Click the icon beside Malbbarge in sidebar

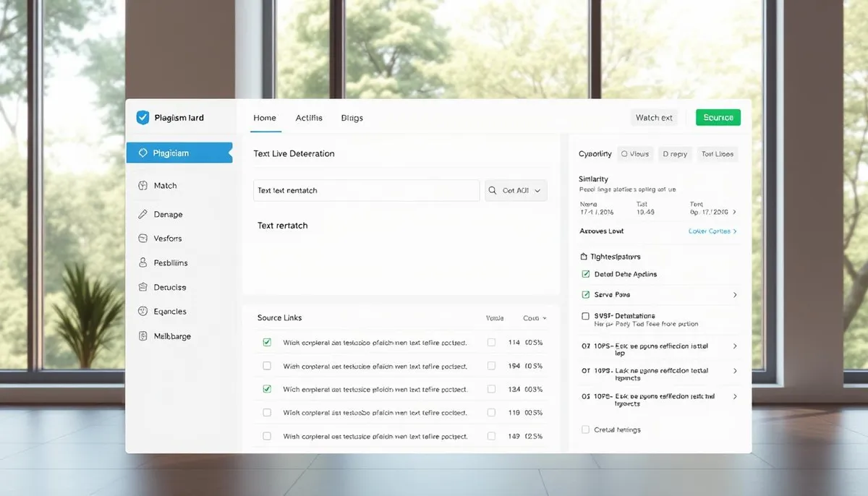pyautogui.click(x=142, y=336)
